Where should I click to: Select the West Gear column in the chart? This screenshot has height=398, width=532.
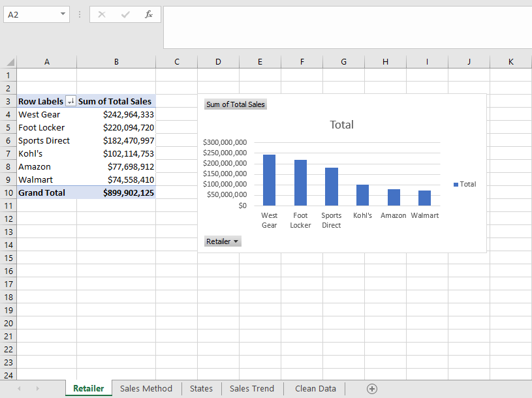[269, 179]
